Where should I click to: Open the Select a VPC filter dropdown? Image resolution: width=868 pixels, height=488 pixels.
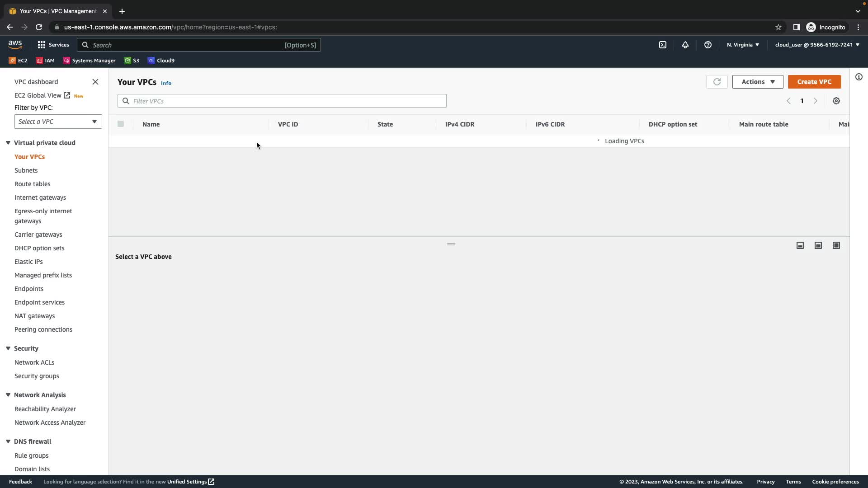(58, 122)
